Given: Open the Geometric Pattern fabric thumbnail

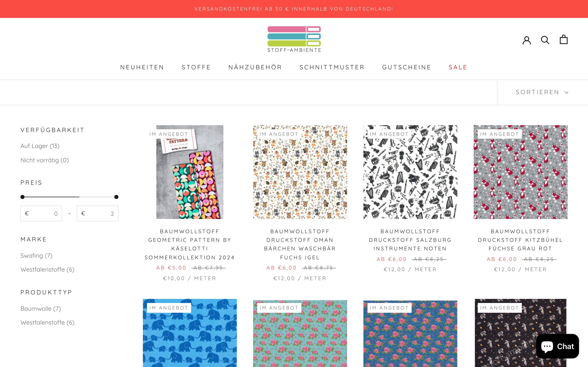Looking at the screenshot, I should [x=190, y=172].
